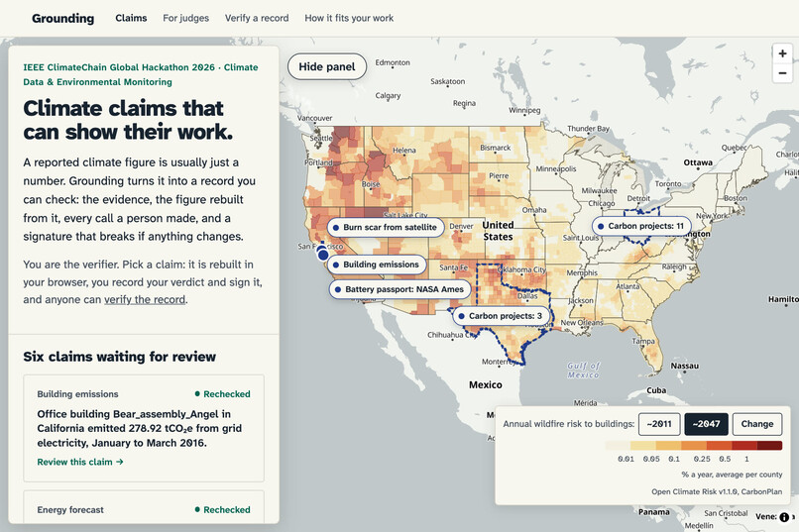
Task: Open How it fits your work
Action: pos(349,18)
